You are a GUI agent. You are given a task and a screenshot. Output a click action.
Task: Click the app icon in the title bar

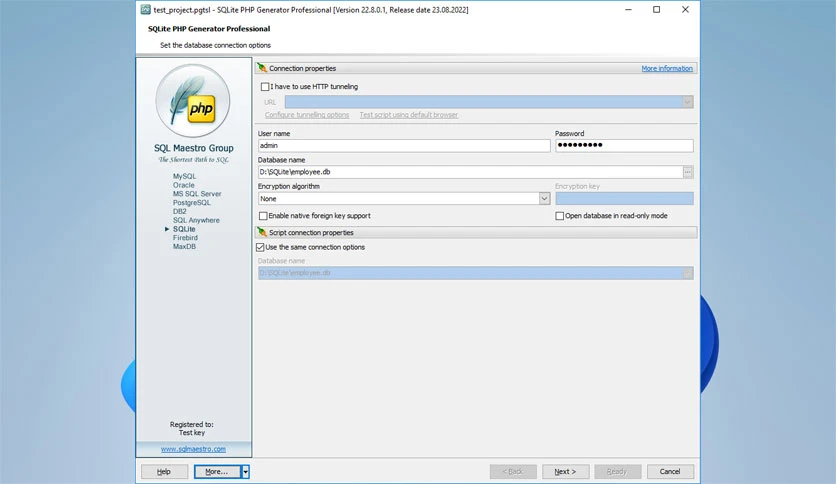tap(146, 9)
